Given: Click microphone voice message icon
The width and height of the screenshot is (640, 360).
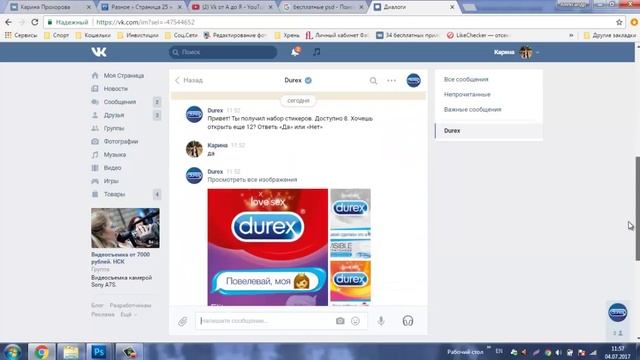Looking at the screenshot, I should 381,321.
